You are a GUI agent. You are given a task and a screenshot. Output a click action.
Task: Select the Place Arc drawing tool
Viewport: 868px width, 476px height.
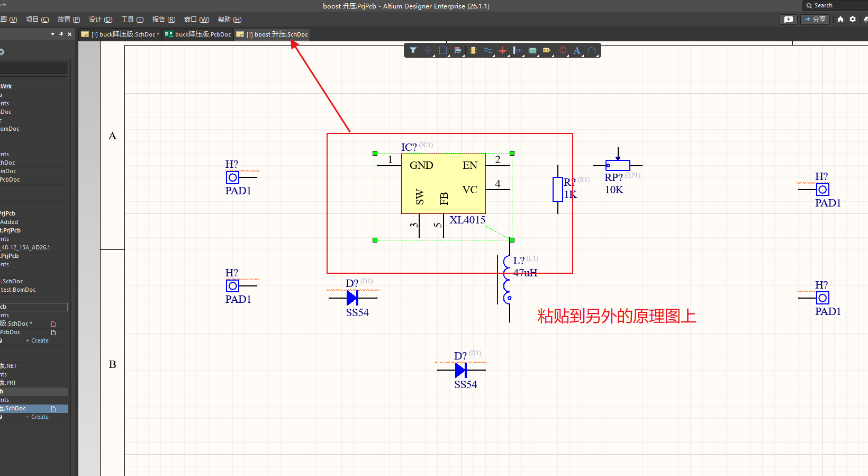point(592,50)
